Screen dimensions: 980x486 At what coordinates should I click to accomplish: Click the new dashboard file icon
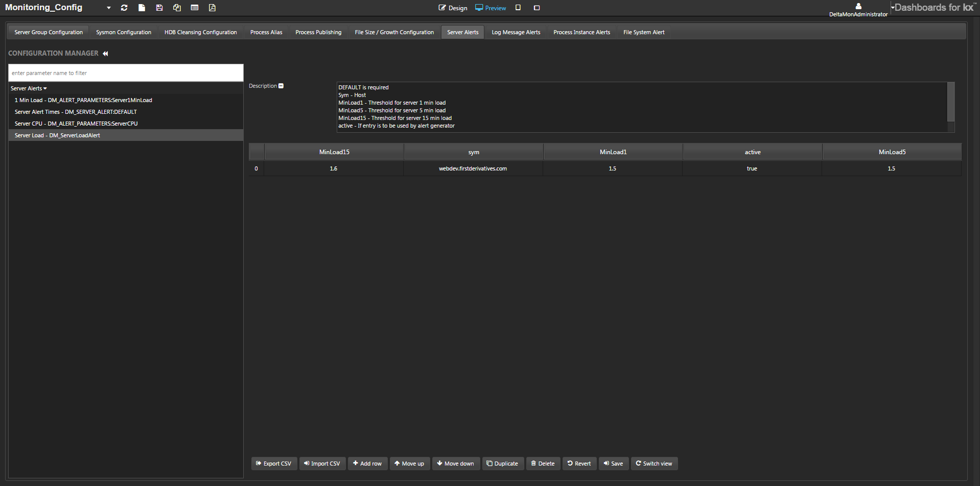tap(142, 8)
